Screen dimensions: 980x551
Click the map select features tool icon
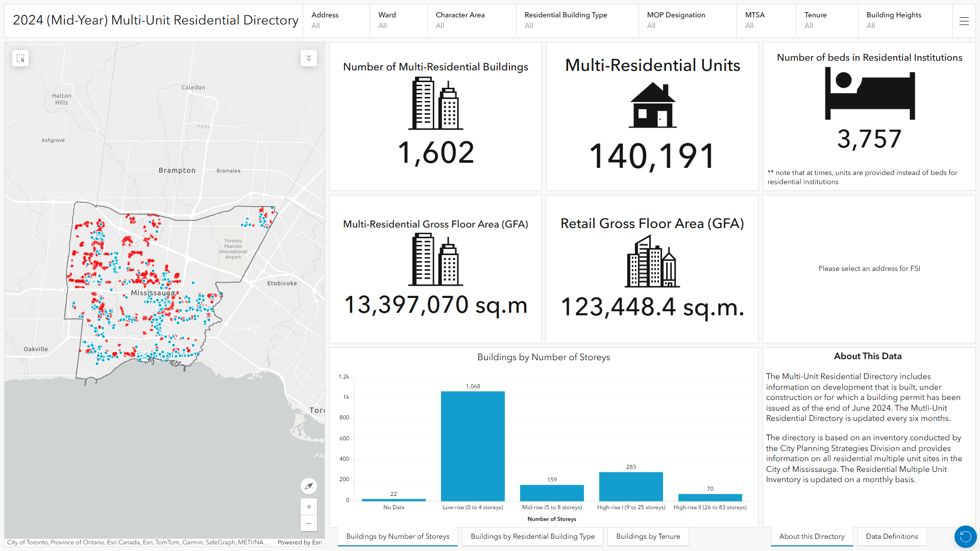[x=20, y=58]
